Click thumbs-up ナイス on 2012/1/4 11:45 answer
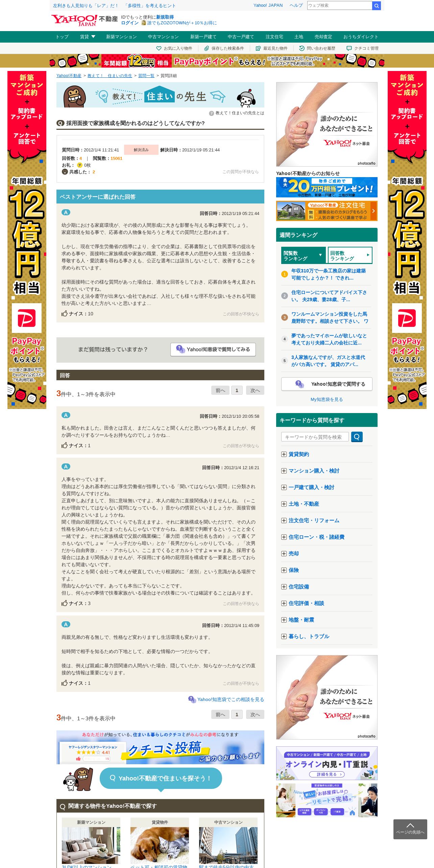The width and height of the screenshot is (434, 868). click(x=65, y=683)
